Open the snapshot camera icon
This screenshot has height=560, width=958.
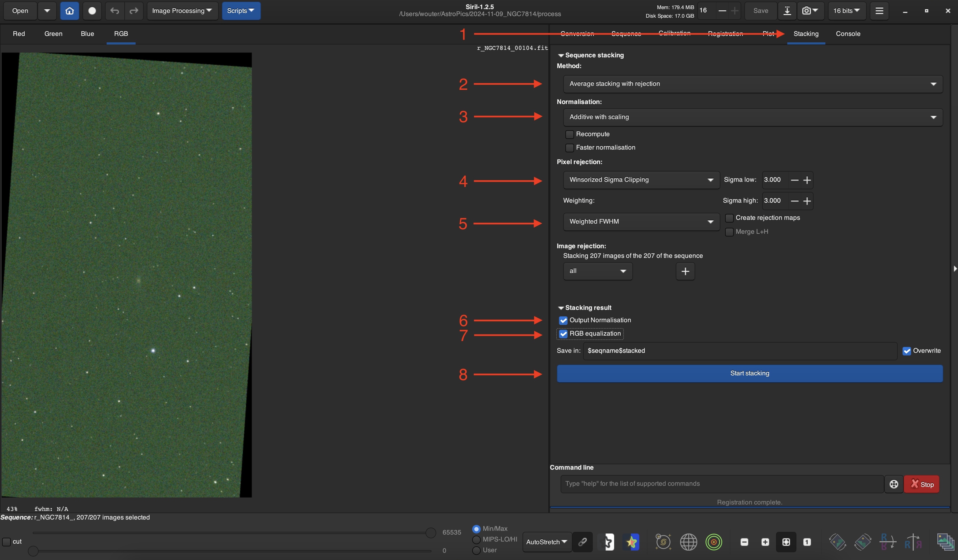click(806, 11)
